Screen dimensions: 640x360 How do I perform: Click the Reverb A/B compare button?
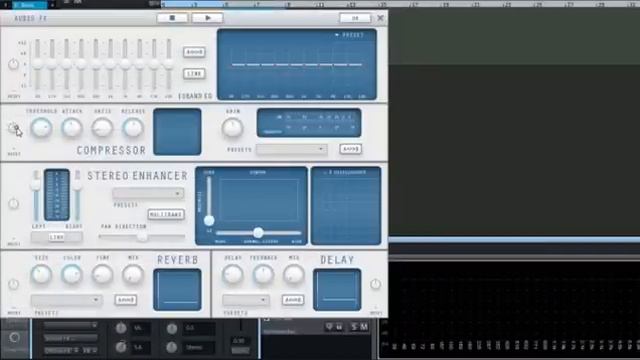tap(126, 300)
